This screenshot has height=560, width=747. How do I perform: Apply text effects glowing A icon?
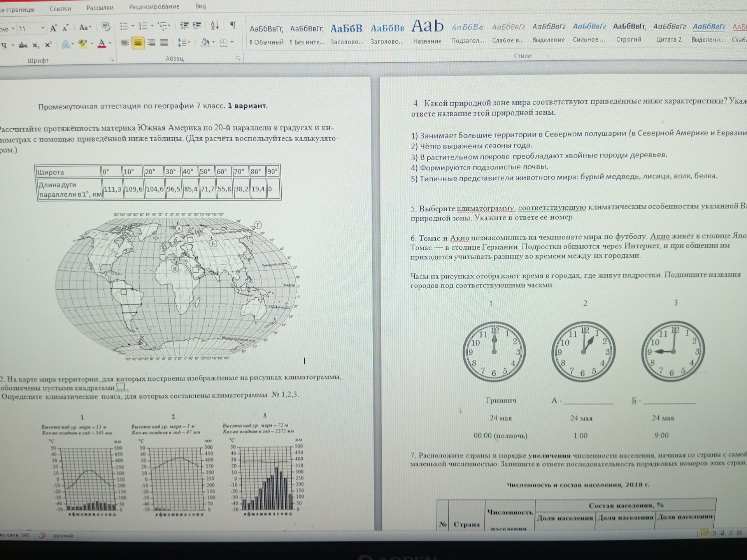pyautogui.click(x=66, y=44)
